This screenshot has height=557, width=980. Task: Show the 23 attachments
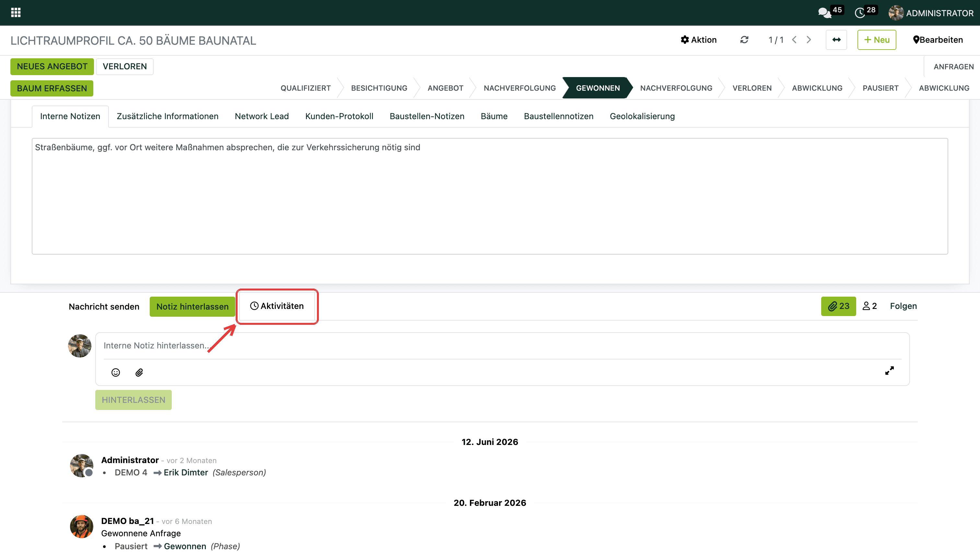pos(838,306)
